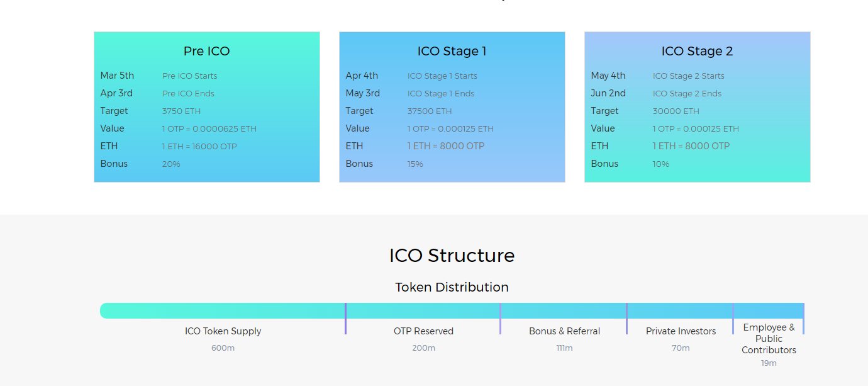
Task: Click the Private Investors label
Action: click(x=681, y=331)
